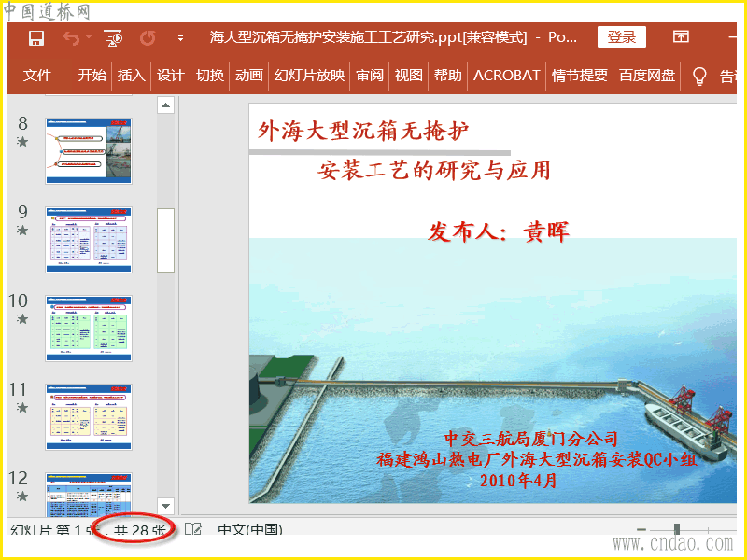
Task: Select slide 10 thumbnail
Action: click(x=89, y=329)
